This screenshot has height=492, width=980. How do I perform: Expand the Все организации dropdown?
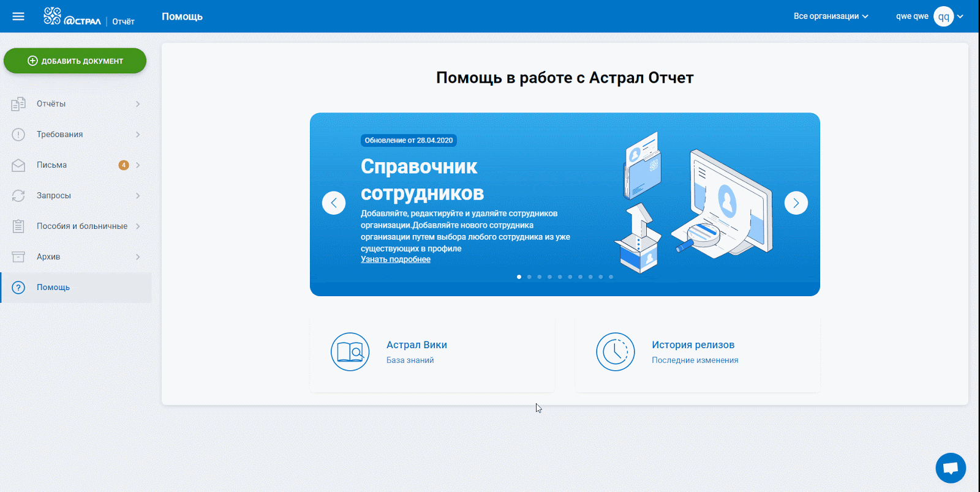(x=831, y=17)
